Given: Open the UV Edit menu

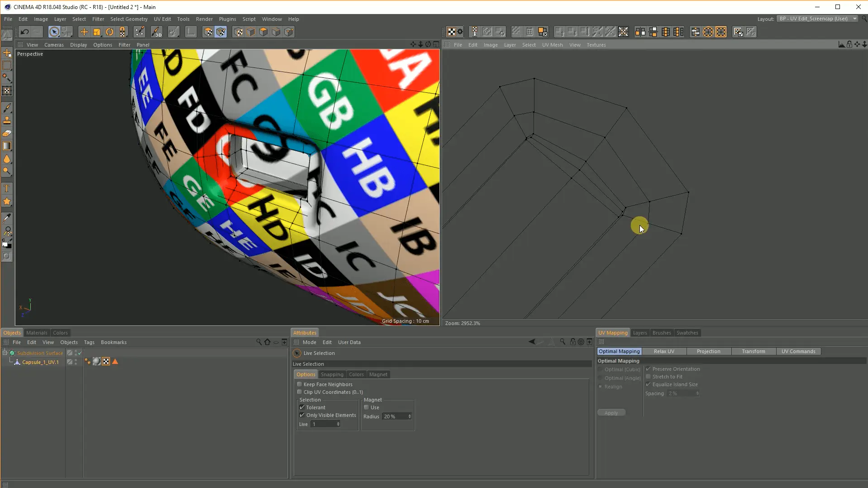Looking at the screenshot, I should click(162, 19).
